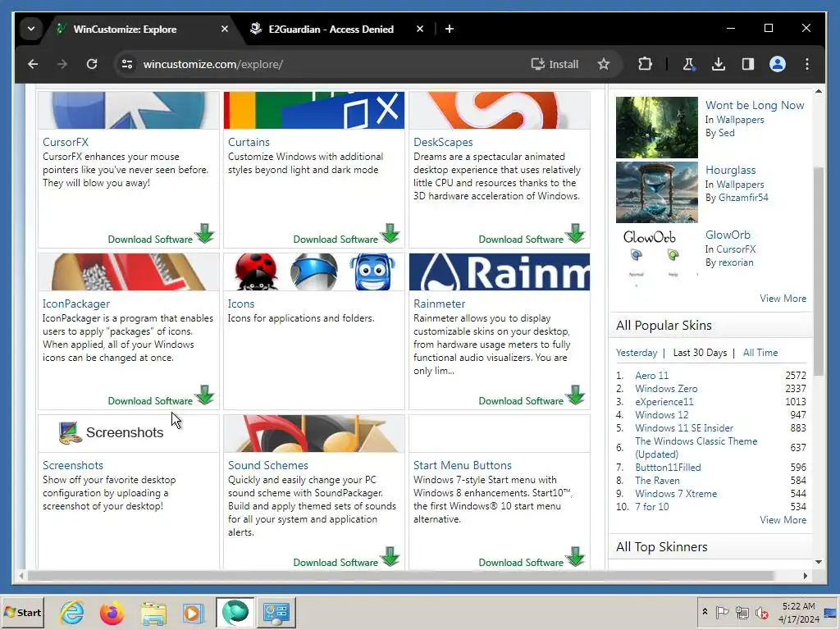Click the green download arrow under Rainmeter
840x630 pixels.
pos(575,395)
